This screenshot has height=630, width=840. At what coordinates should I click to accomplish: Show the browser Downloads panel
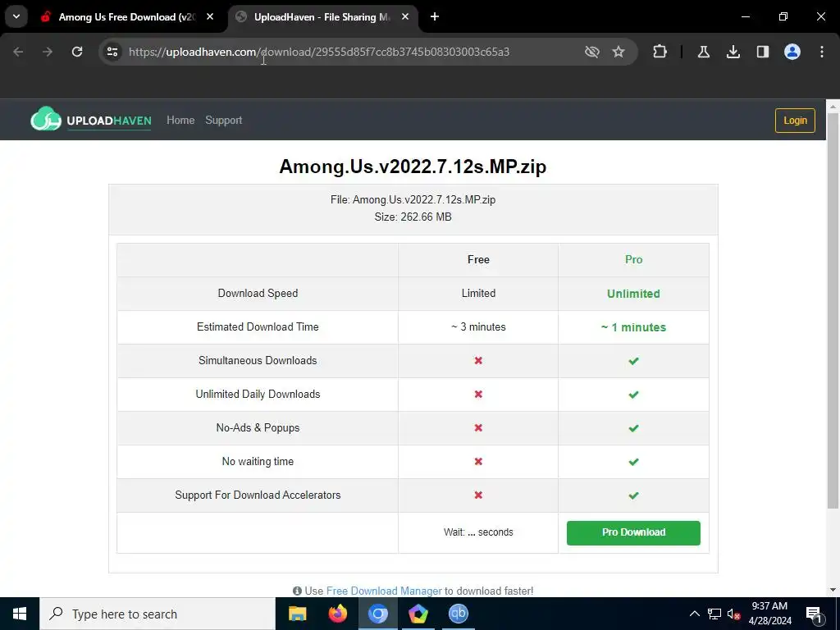(x=733, y=52)
